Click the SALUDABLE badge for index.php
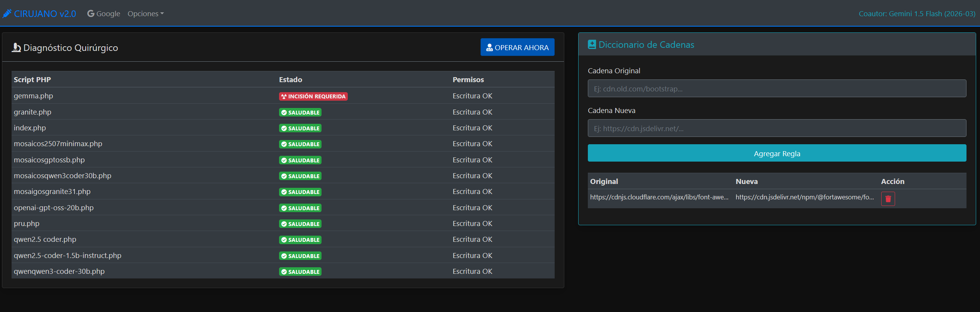Image resolution: width=980 pixels, height=312 pixels. point(300,128)
